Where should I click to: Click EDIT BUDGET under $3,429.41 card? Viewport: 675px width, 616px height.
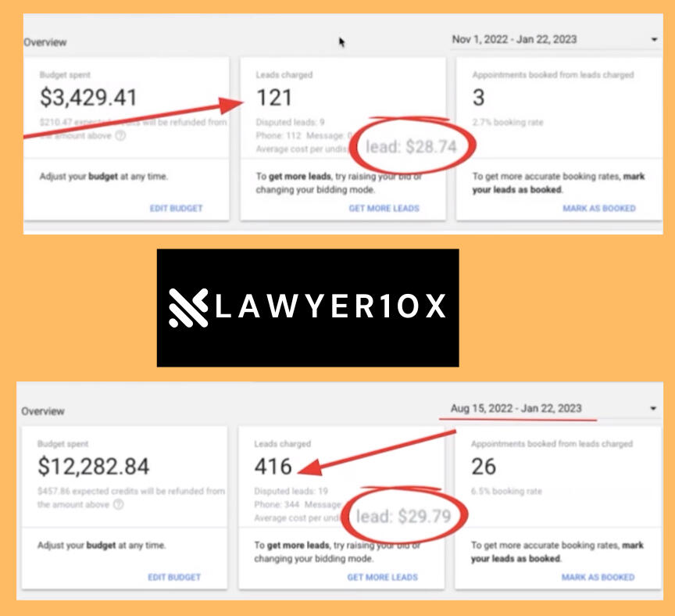click(176, 208)
